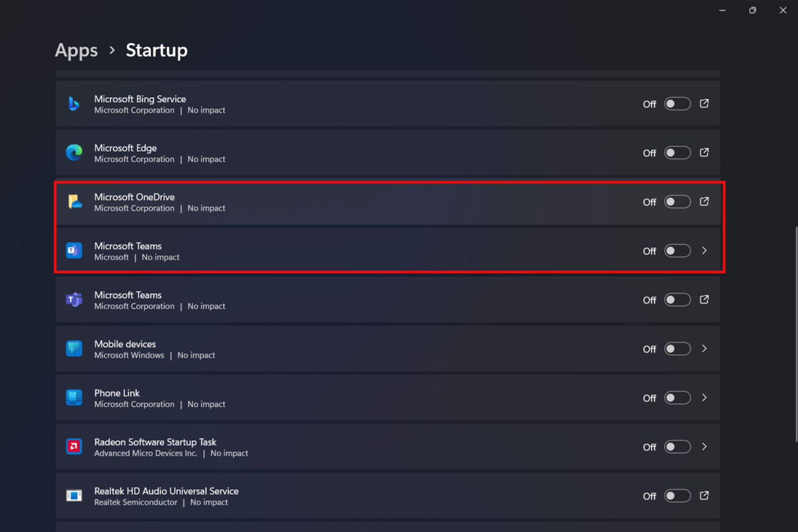This screenshot has height=532, width=798.
Task: Go back to Apps breadcrumb
Action: coord(76,50)
